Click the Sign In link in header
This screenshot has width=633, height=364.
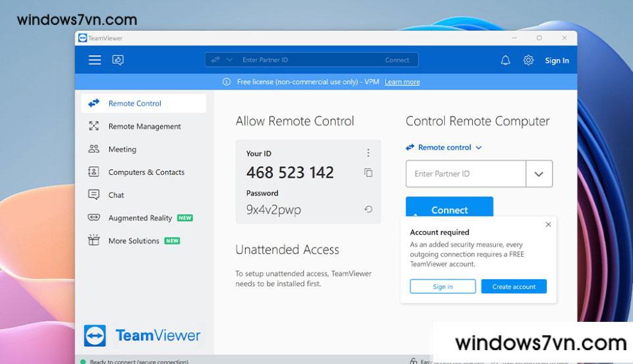(557, 61)
